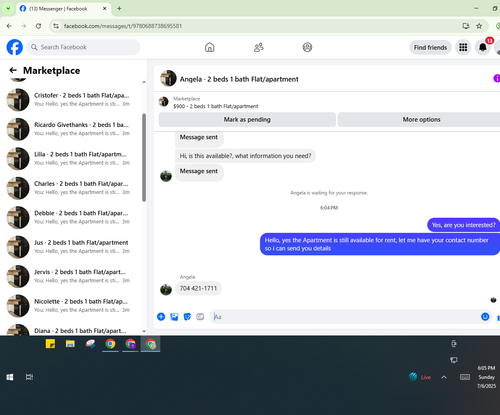The height and width of the screenshot is (415, 500).
Task: View site information icon in address bar
Action: pos(56,26)
